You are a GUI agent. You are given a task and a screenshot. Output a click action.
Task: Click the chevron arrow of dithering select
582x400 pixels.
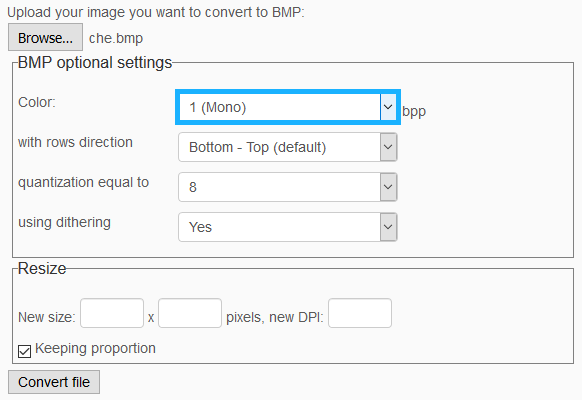point(388,227)
